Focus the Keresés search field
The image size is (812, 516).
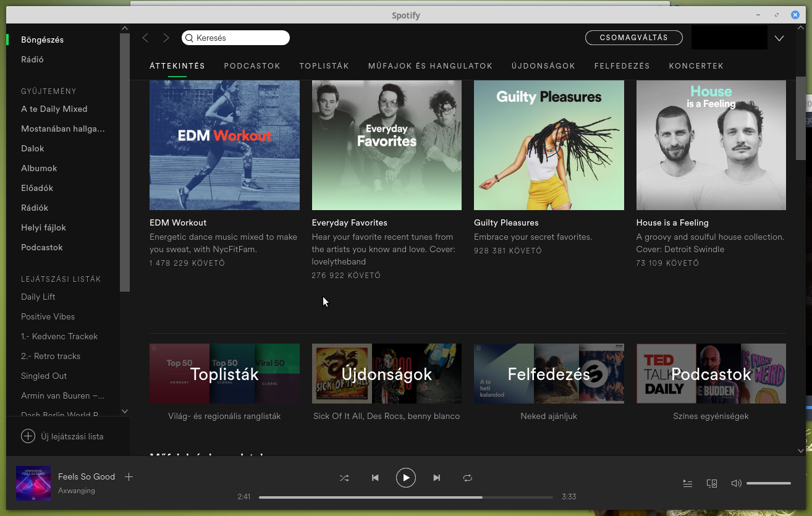click(x=235, y=38)
